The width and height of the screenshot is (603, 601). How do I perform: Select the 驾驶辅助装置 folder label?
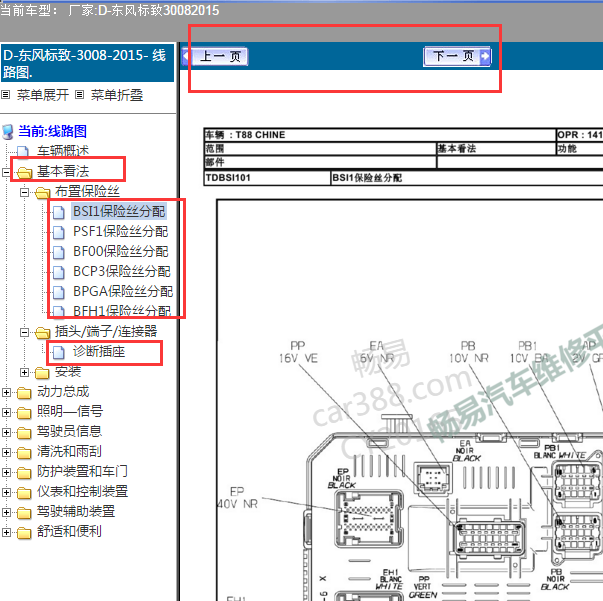pos(76,511)
